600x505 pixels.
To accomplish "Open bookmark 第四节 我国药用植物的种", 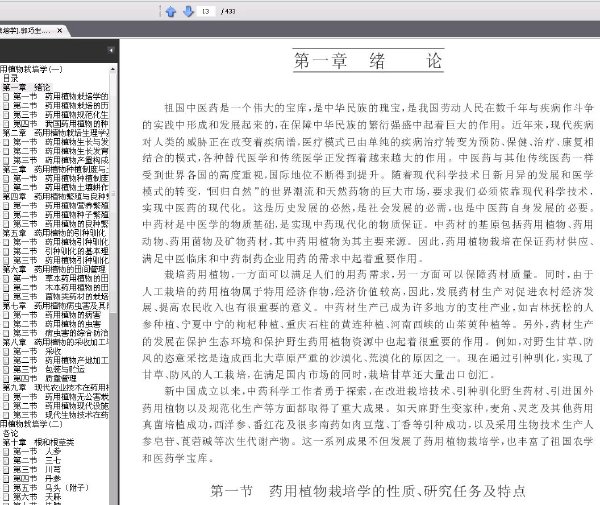I will [61, 124].
